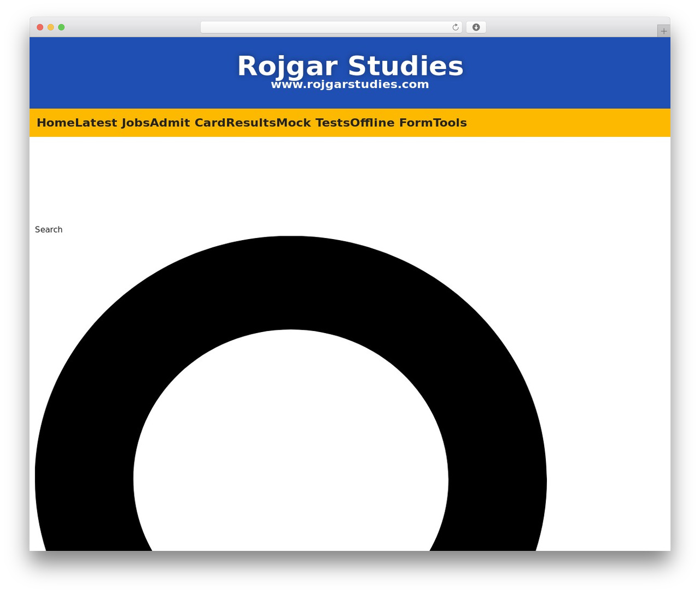Screen dimensions: 700x593
Task: Close the browser window with red button
Action: (40, 27)
